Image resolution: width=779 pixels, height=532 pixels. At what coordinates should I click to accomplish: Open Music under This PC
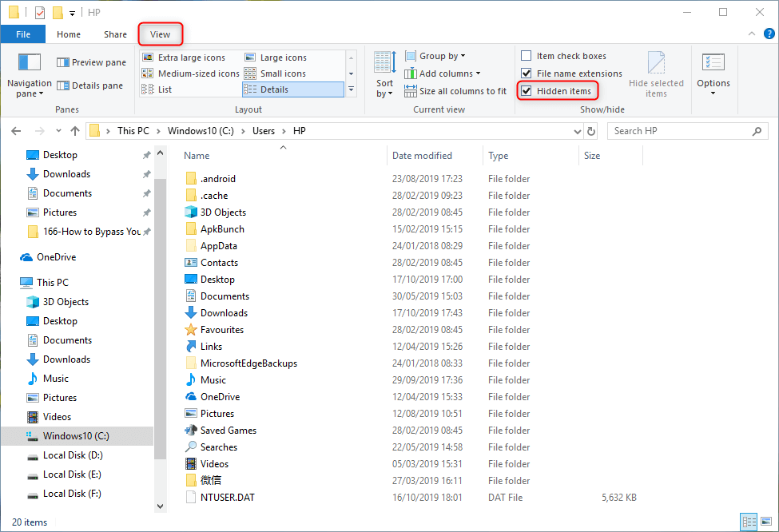click(x=48, y=379)
